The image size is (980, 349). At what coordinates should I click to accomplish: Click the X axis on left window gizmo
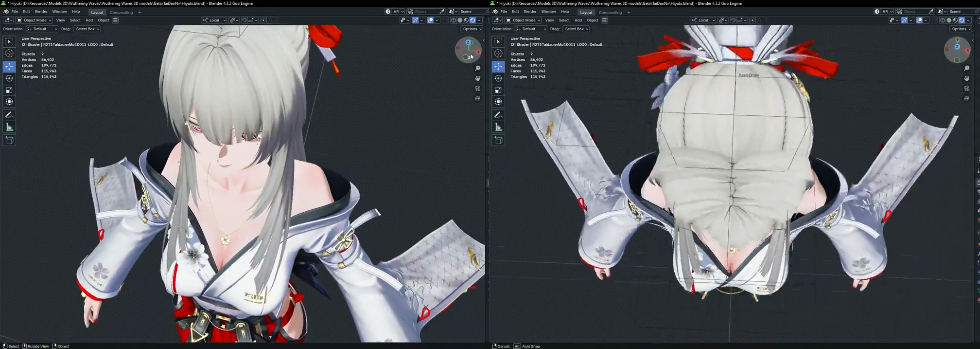pos(478,51)
